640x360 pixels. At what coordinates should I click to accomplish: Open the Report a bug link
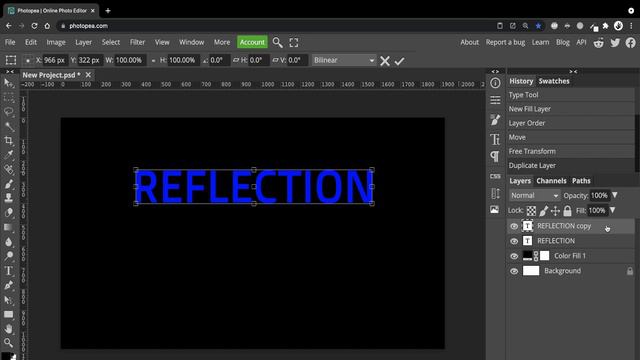tap(505, 42)
